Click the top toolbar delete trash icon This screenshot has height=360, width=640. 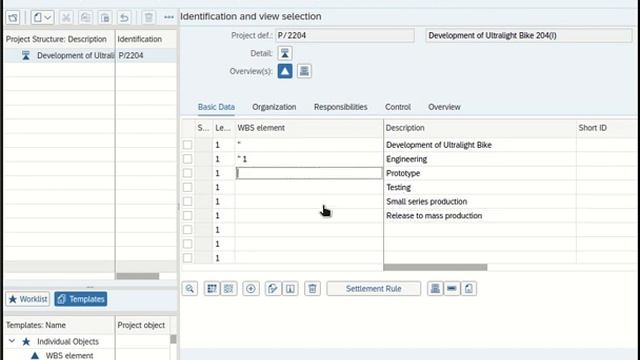click(149, 18)
